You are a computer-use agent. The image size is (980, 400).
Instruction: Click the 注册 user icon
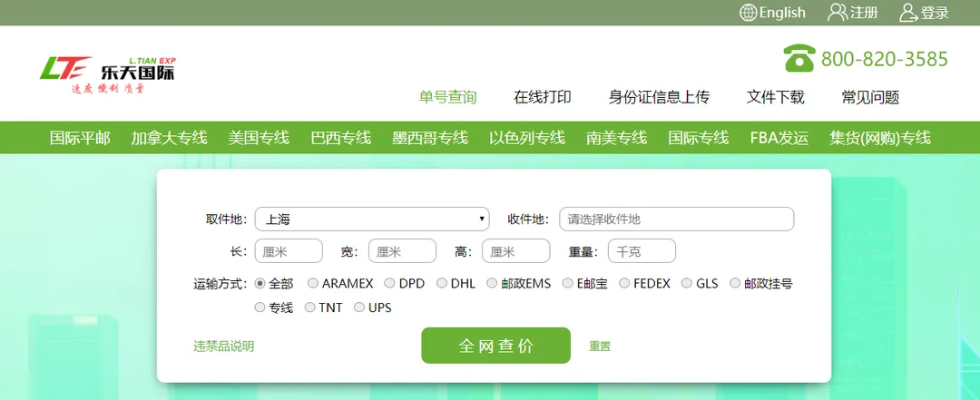tap(838, 13)
